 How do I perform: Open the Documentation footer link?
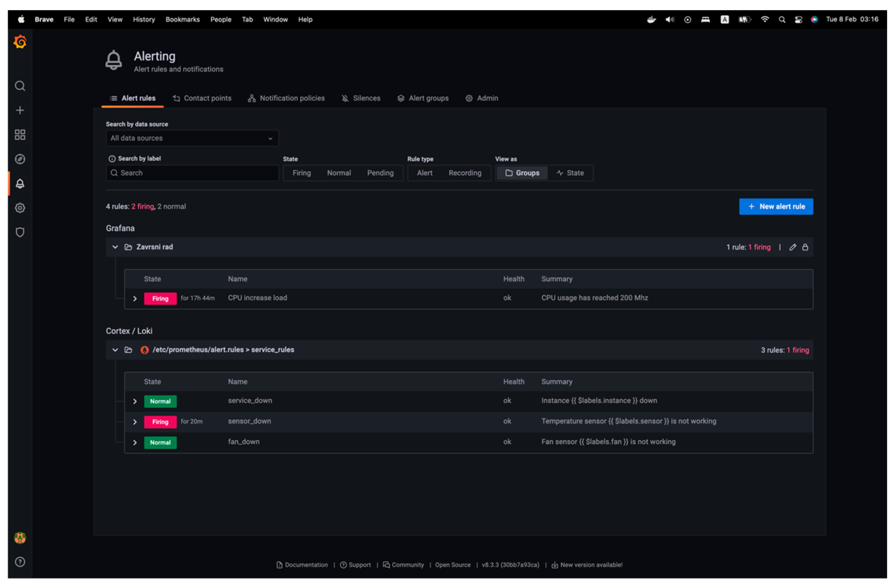[x=302, y=565]
